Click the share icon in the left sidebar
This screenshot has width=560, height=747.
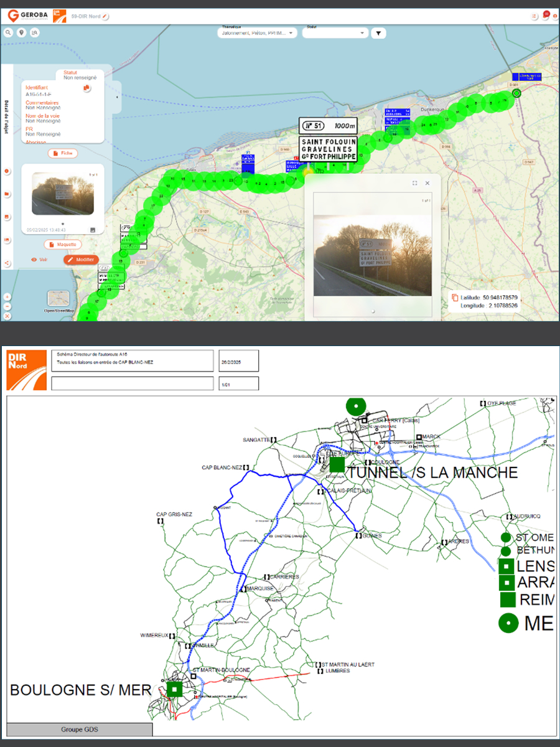click(7, 263)
